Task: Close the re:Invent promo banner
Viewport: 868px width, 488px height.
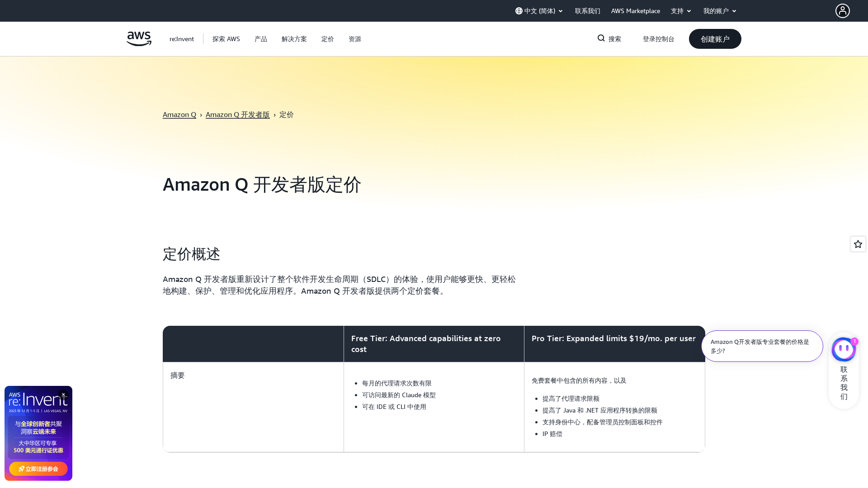Action: coord(63,394)
